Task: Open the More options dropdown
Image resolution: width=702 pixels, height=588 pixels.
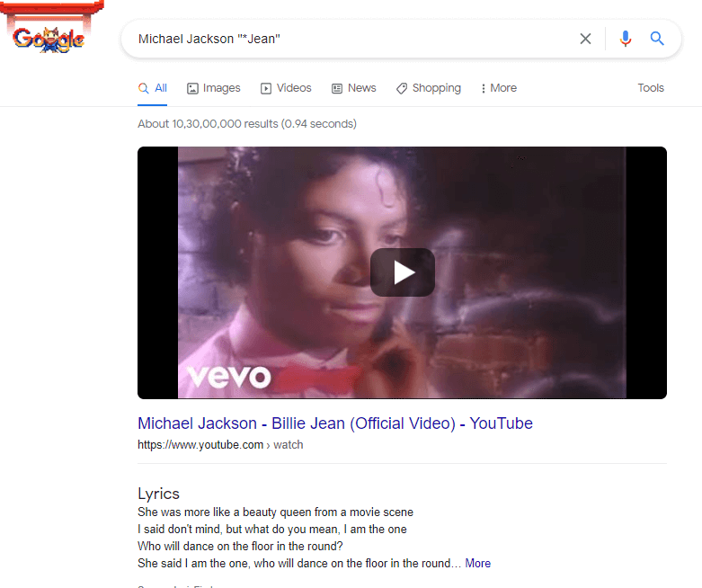Action: tap(499, 88)
